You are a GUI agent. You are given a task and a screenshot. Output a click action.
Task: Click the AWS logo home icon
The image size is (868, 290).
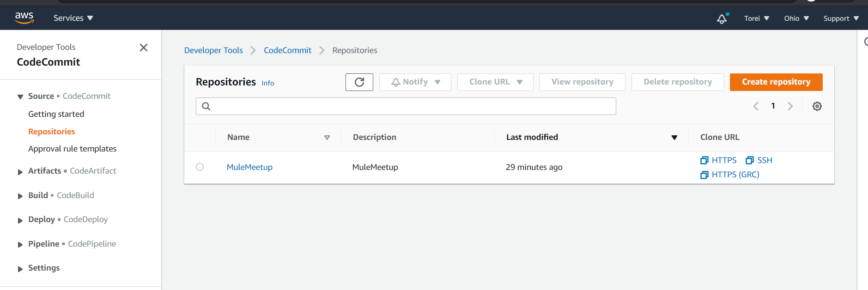point(24,18)
